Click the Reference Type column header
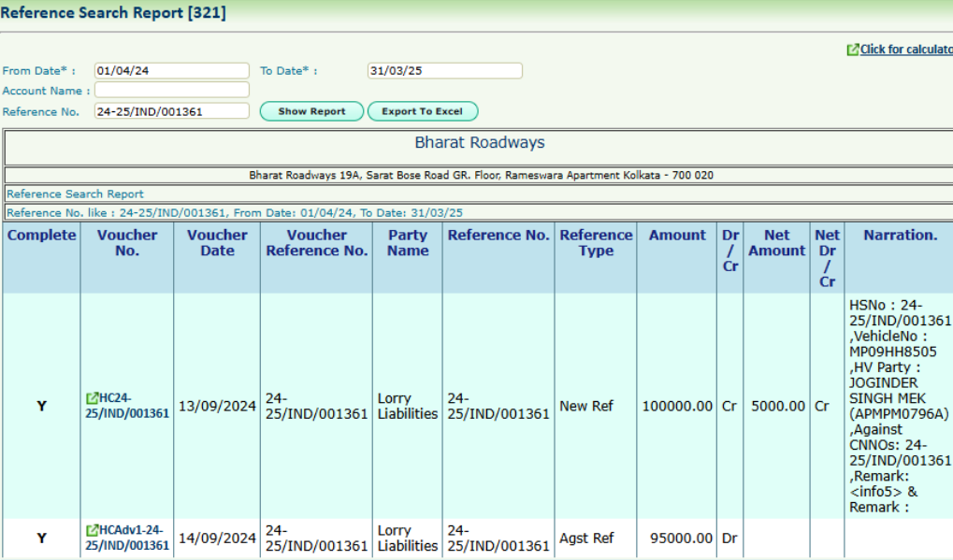The height and width of the screenshot is (560, 953). tap(596, 243)
